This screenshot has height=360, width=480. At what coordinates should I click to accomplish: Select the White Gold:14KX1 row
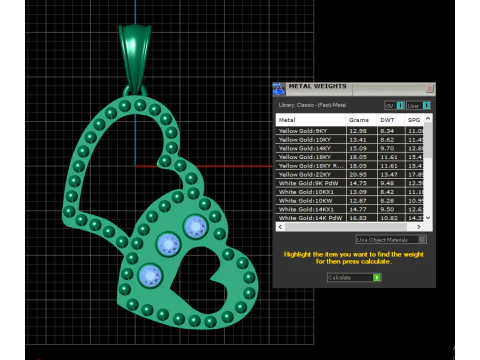click(350, 209)
